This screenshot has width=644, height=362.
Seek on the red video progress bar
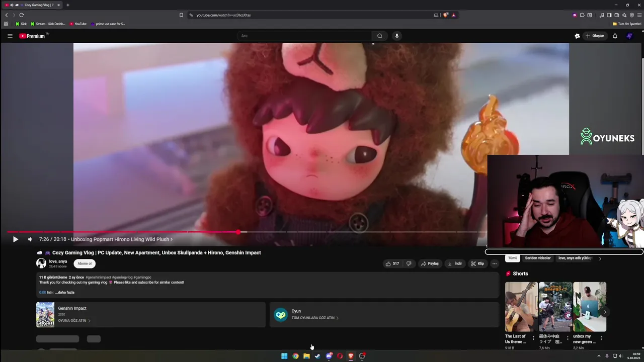pos(123,232)
